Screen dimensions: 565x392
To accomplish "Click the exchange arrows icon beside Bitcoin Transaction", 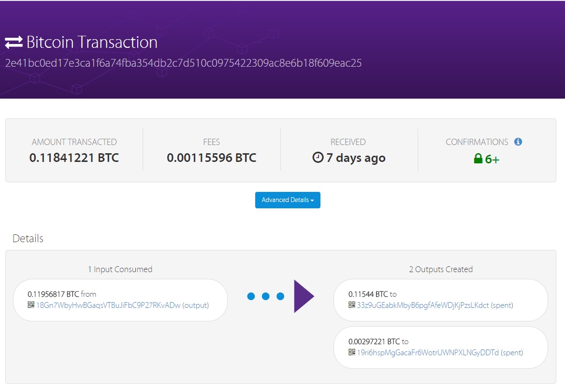I will point(14,43).
